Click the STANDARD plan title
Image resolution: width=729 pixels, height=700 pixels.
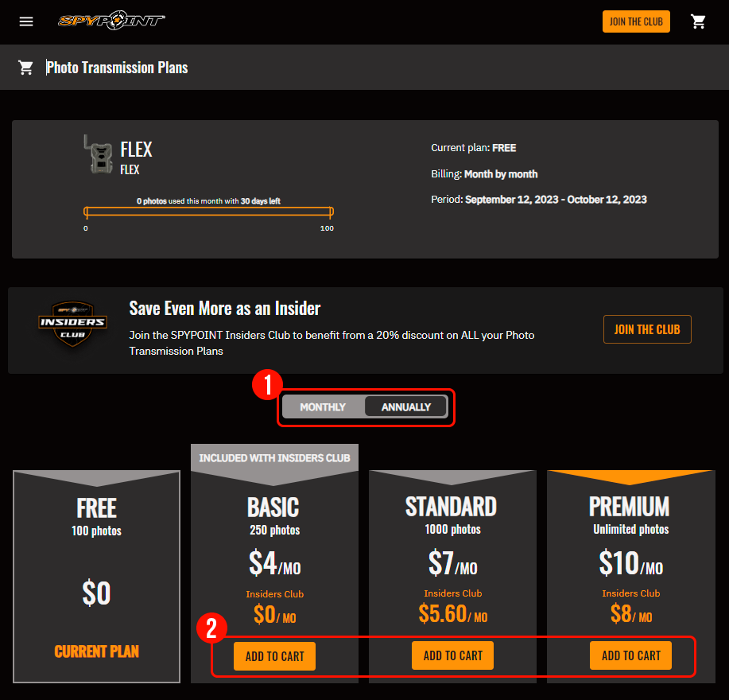(451, 507)
